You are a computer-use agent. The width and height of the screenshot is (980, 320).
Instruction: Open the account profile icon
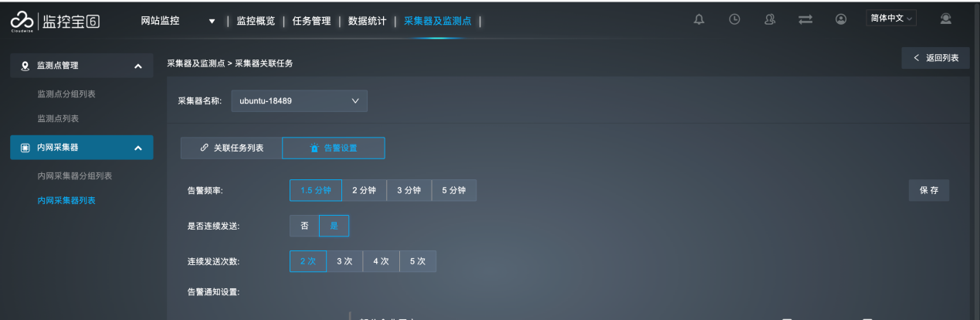(841, 20)
